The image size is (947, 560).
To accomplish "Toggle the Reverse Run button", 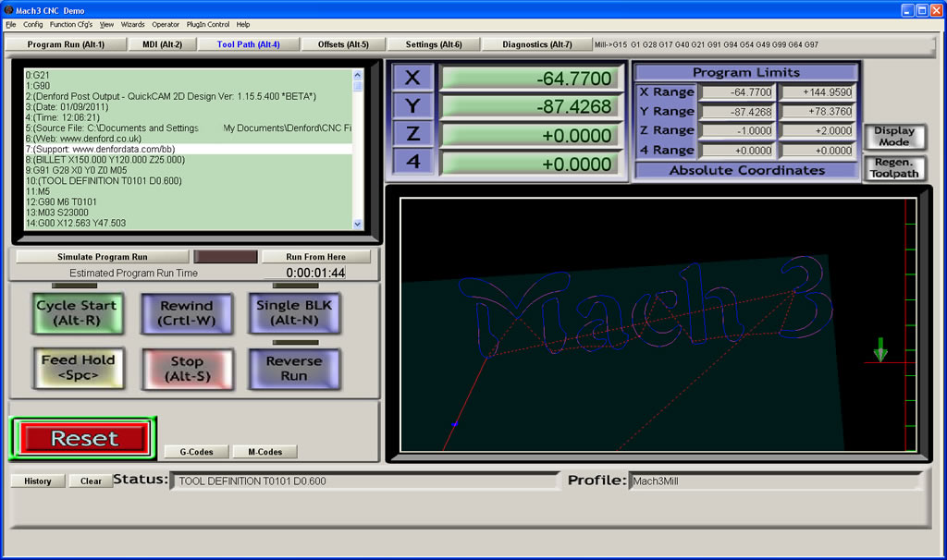I will point(294,369).
